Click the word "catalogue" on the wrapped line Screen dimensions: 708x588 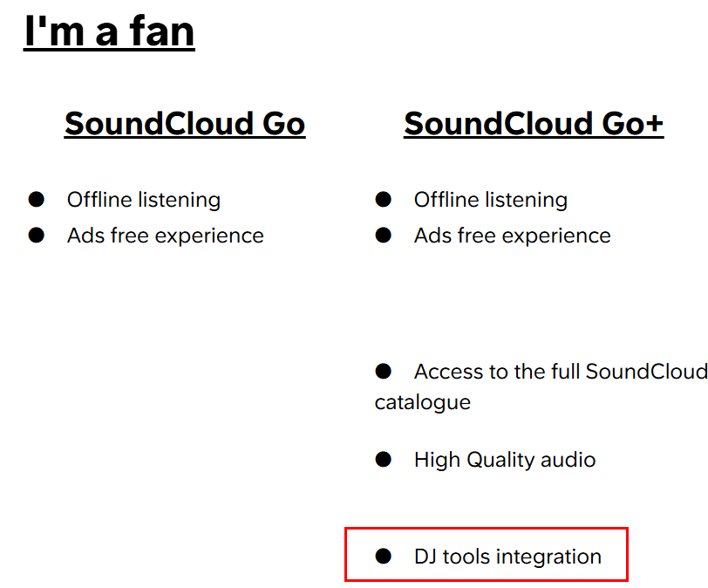[x=423, y=402]
